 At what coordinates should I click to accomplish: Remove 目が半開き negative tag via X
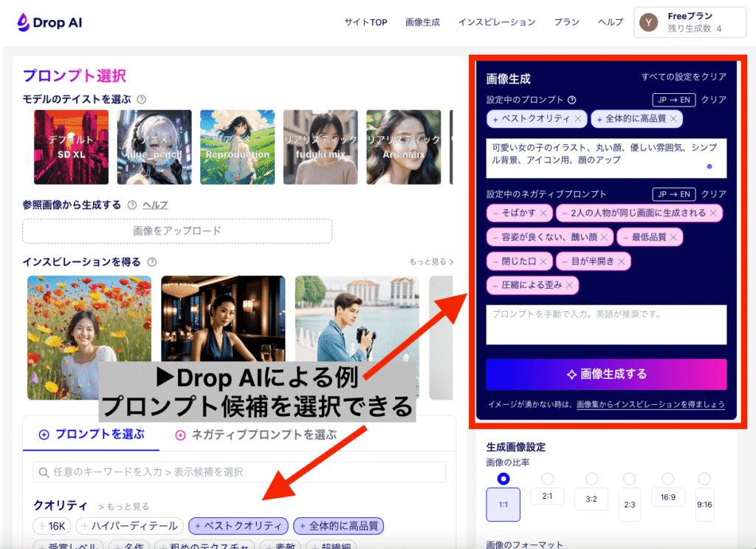point(622,261)
